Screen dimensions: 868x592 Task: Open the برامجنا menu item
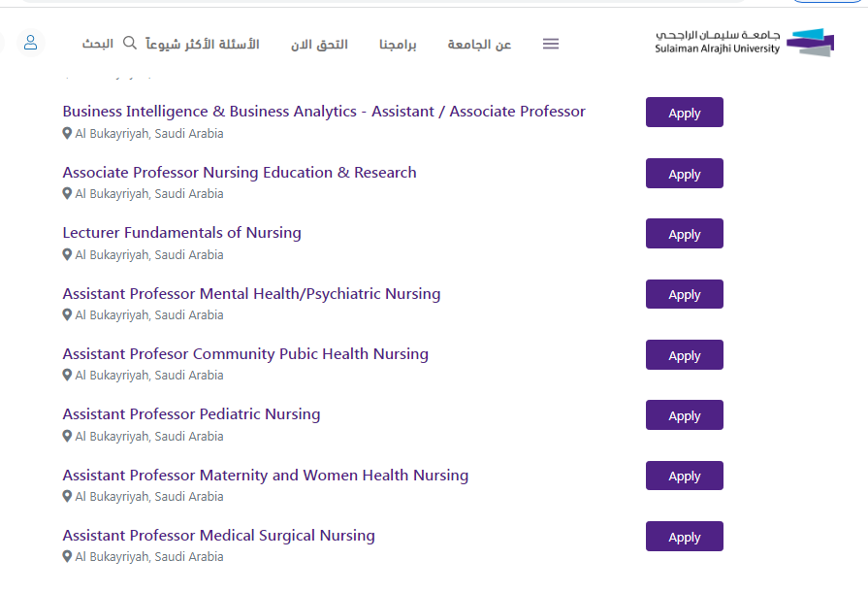pos(398,45)
